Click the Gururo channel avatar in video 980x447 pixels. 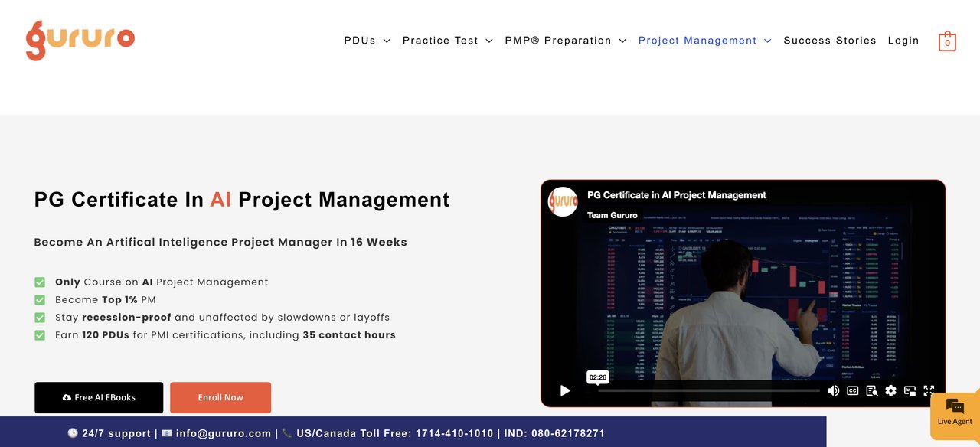(x=563, y=201)
